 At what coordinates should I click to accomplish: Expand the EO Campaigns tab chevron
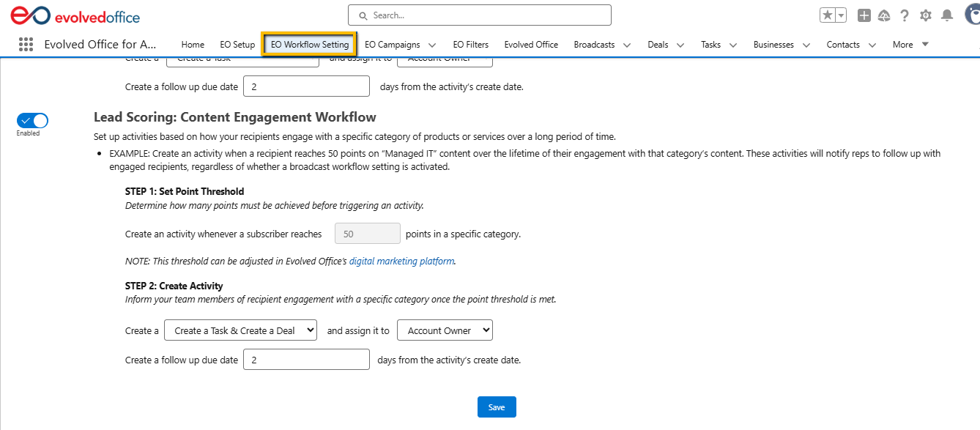[432, 45]
